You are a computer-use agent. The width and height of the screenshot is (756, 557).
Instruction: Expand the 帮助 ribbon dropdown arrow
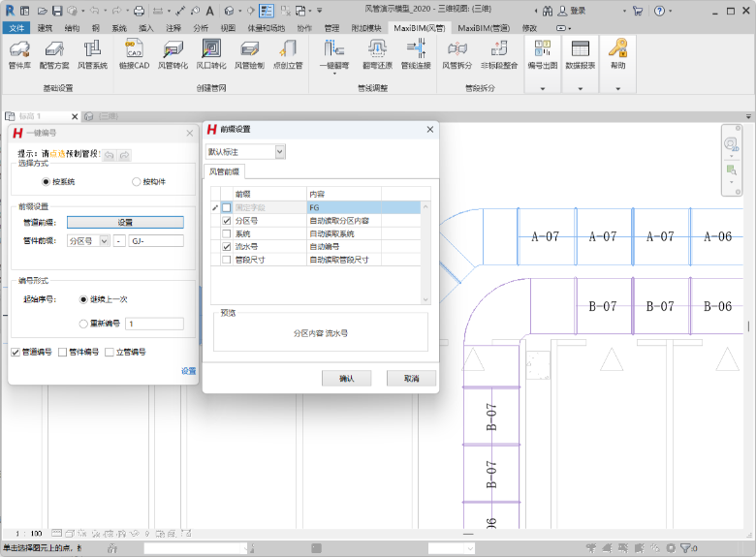[x=617, y=88]
